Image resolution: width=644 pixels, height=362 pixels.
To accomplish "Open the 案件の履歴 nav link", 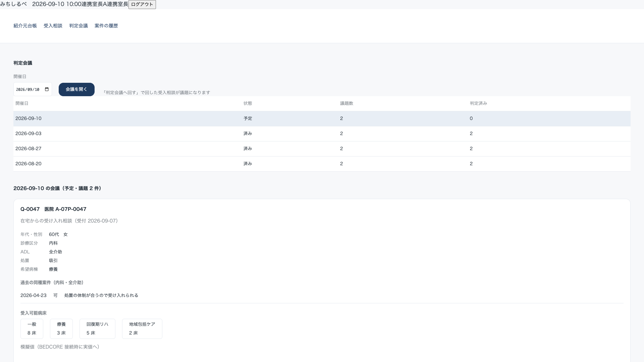I will point(106,26).
